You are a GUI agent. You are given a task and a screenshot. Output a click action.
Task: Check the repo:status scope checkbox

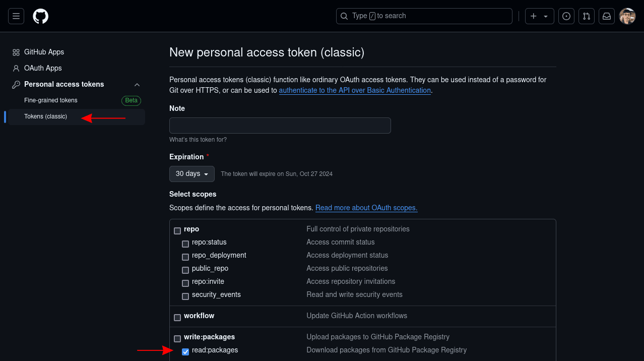[x=185, y=244]
